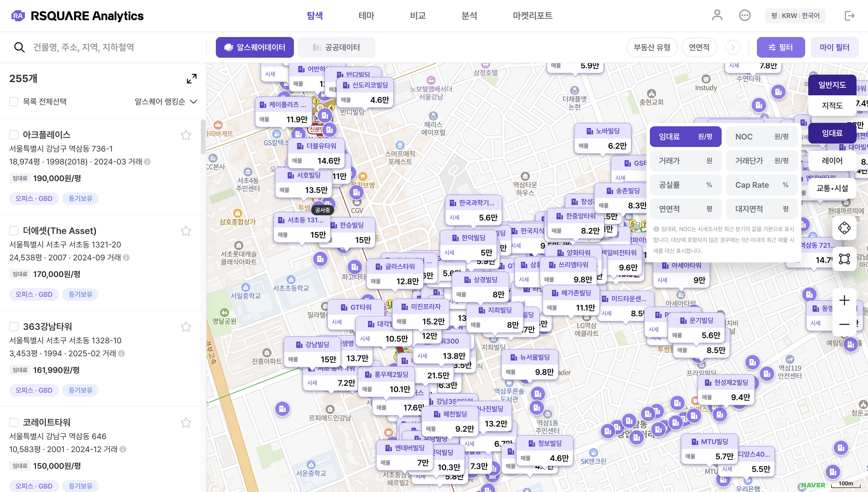The image size is (868, 492).
Task: Open the 알스퀘어 랭킹순 sort dropdown
Action: coord(166,102)
